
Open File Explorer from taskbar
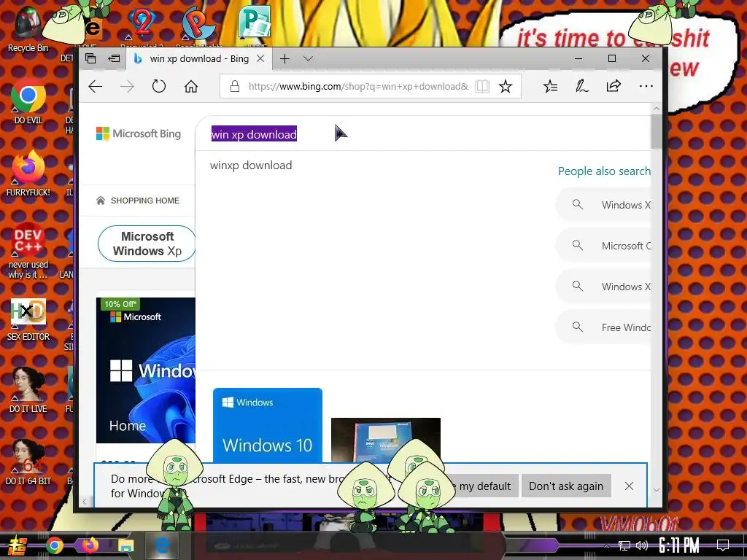[x=126, y=545]
